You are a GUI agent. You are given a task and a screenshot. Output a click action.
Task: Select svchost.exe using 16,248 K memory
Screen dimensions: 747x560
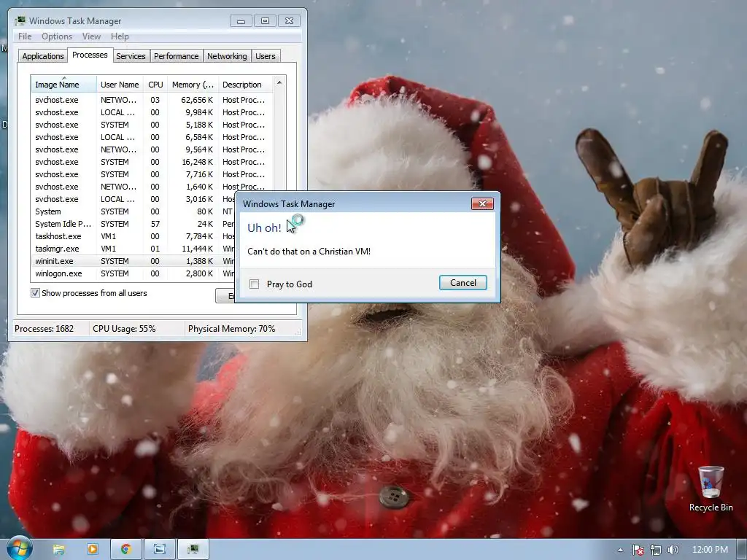click(152, 162)
